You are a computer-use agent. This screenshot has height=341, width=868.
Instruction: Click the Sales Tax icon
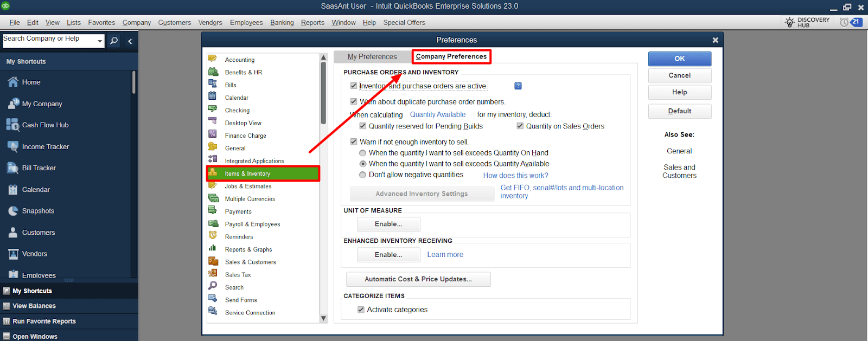(213, 273)
